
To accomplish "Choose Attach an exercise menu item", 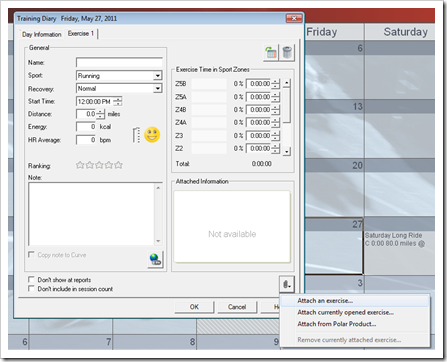I will tap(355, 301).
